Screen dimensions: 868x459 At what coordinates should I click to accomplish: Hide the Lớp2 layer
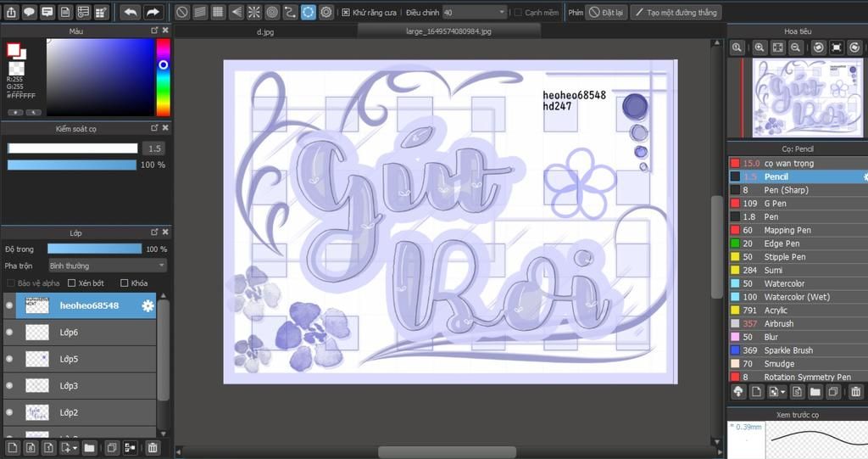pyautogui.click(x=9, y=411)
